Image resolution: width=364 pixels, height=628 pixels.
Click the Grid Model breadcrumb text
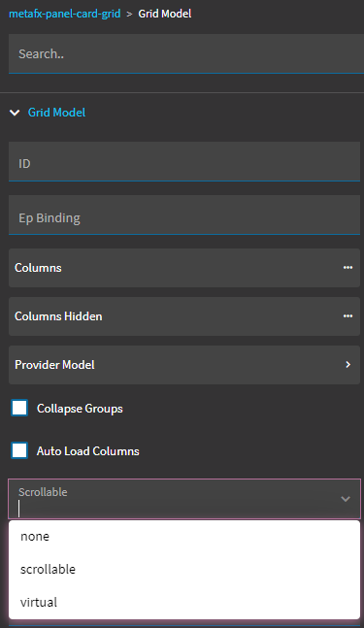(165, 14)
